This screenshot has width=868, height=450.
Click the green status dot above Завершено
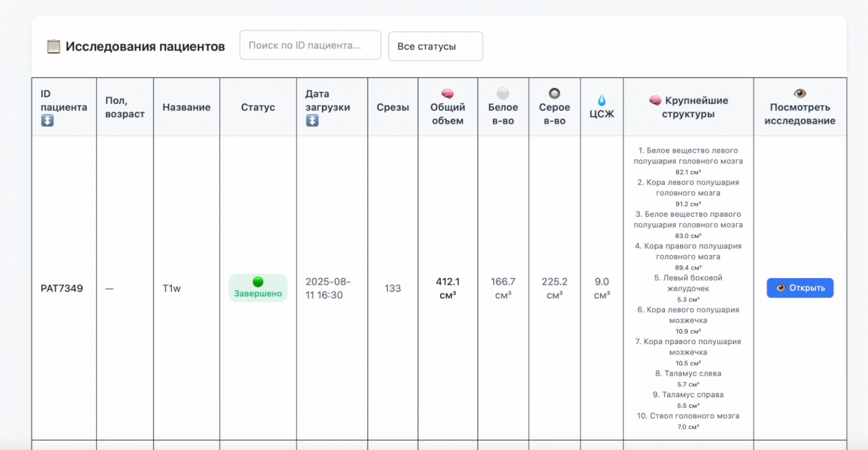pos(258,282)
